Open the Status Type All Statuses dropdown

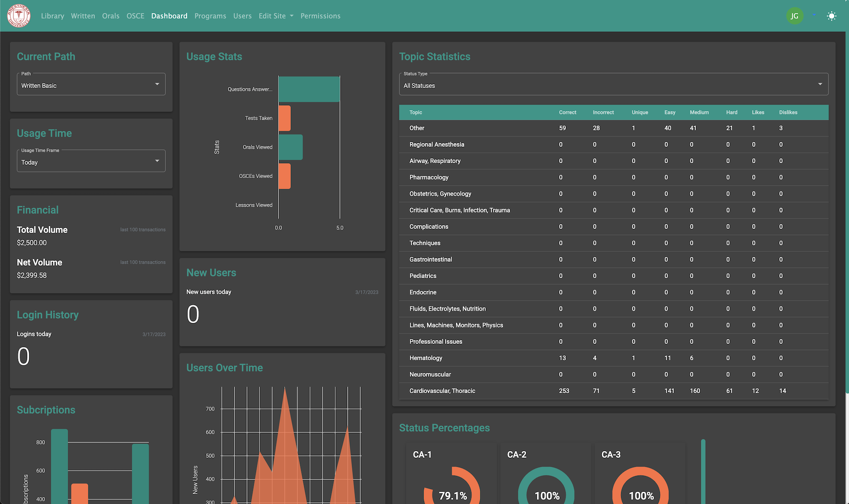[613, 85]
